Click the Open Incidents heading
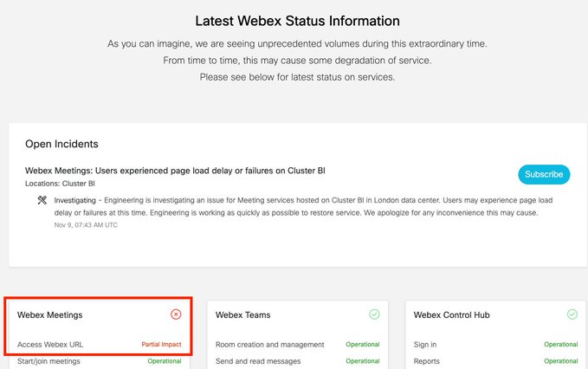This screenshot has height=369, width=588. tap(61, 144)
